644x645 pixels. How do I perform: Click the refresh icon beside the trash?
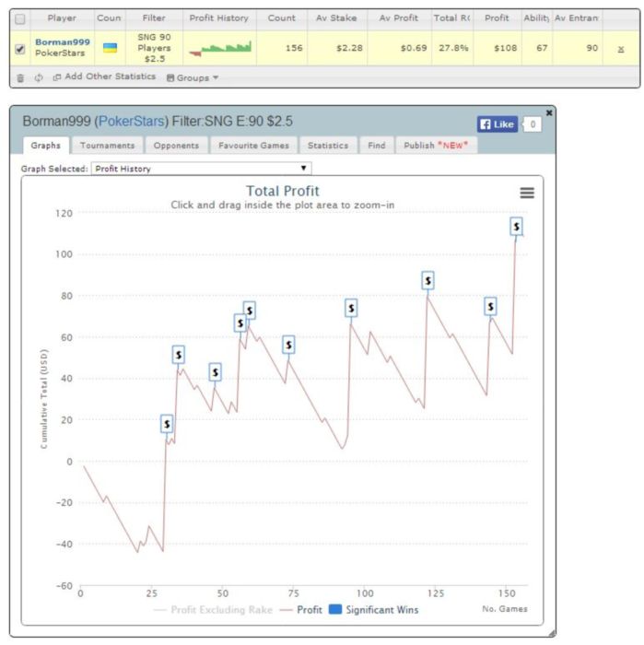[x=39, y=77]
